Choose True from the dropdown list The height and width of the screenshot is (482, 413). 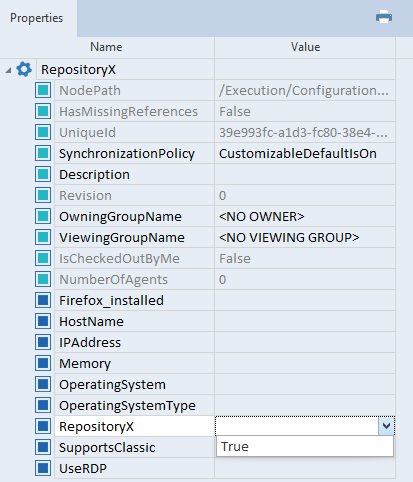pyautogui.click(x=305, y=446)
